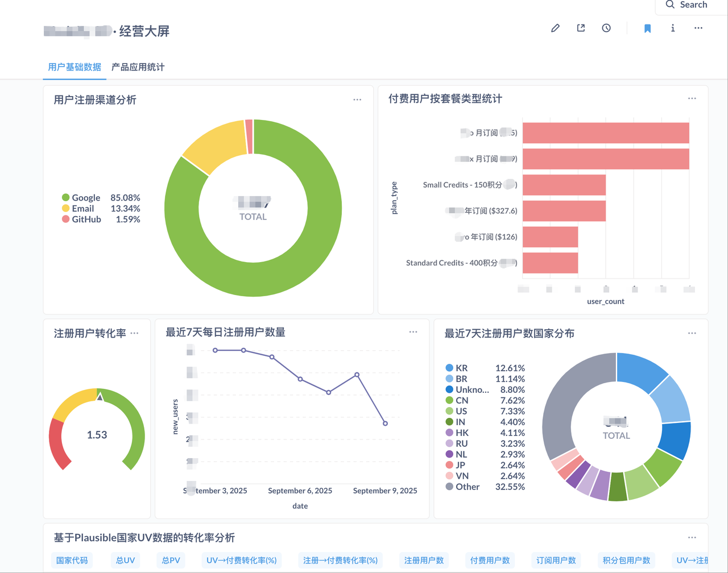This screenshot has height=573, width=728.
Task: Open the dashboard header ellipsis menu
Action: (698, 28)
